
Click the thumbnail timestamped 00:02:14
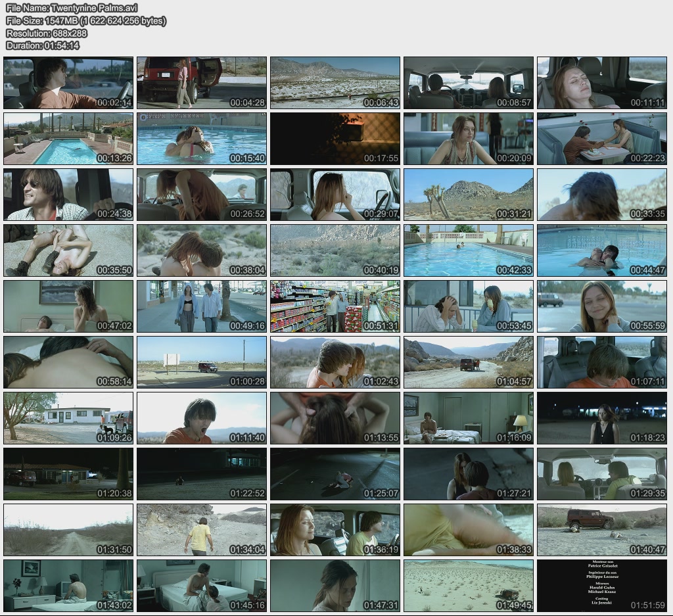point(68,83)
